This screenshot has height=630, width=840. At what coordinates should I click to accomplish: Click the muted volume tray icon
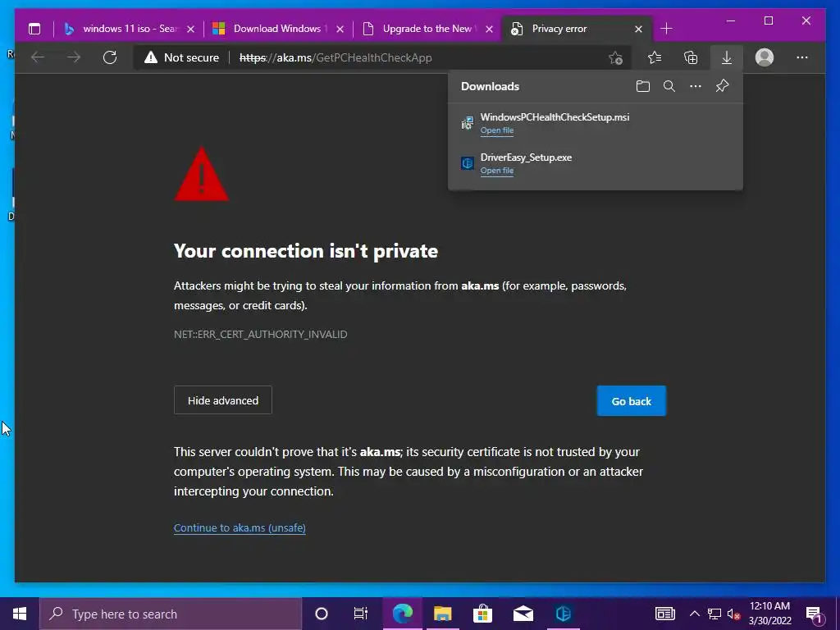point(733,614)
